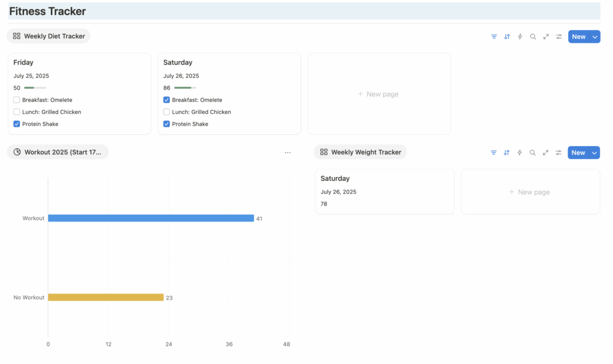Click automations lightning icon in Diet Tracker
Viewport: 613px width, 364px height.
click(520, 37)
